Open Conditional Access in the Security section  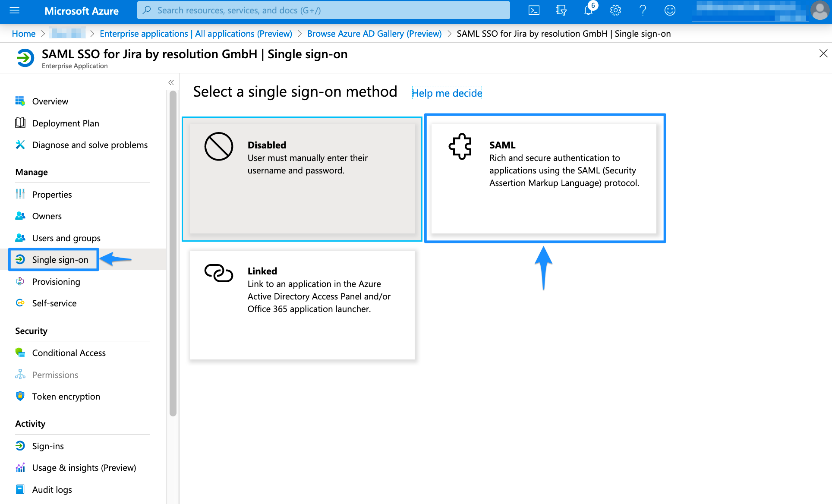[69, 353]
